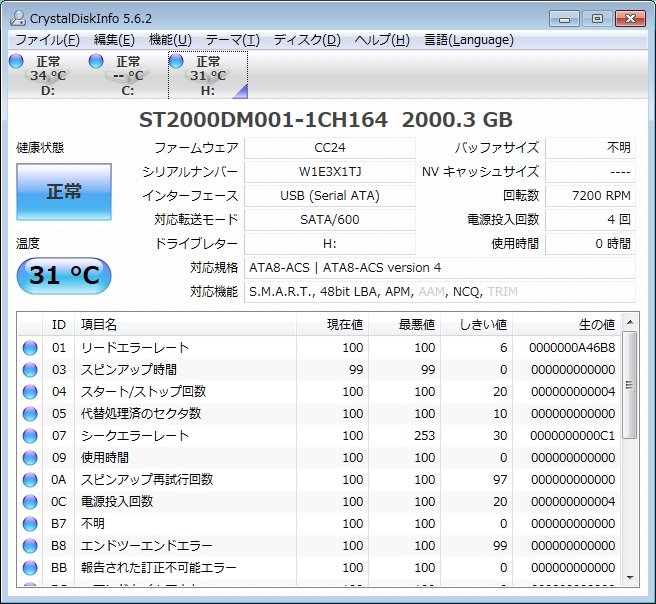Click the blue status icon for attribute 05

[30, 414]
